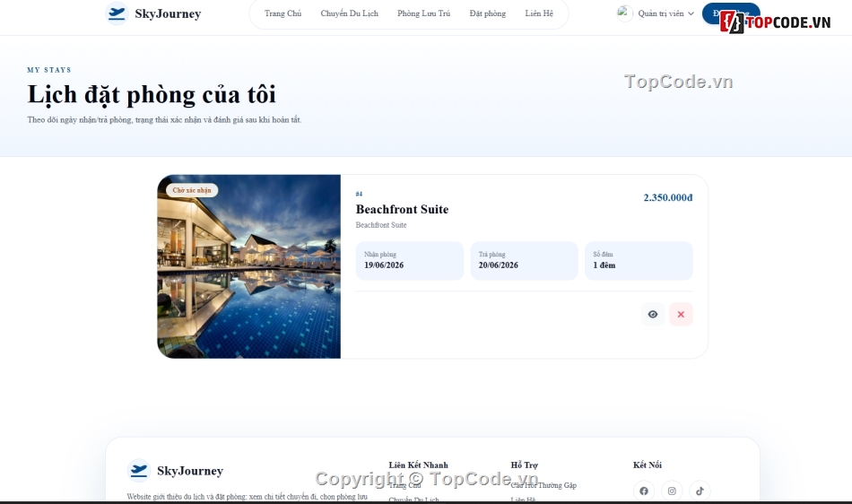Click the user avatar beside Quản trị viên
The width and height of the screenshot is (852, 504).
tap(624, 13)
